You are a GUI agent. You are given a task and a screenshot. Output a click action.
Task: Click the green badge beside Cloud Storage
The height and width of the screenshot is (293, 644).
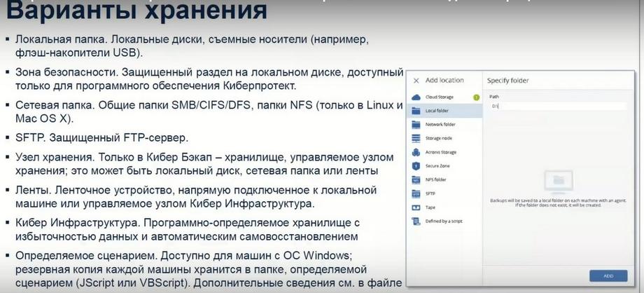click(x=476, y=97)
